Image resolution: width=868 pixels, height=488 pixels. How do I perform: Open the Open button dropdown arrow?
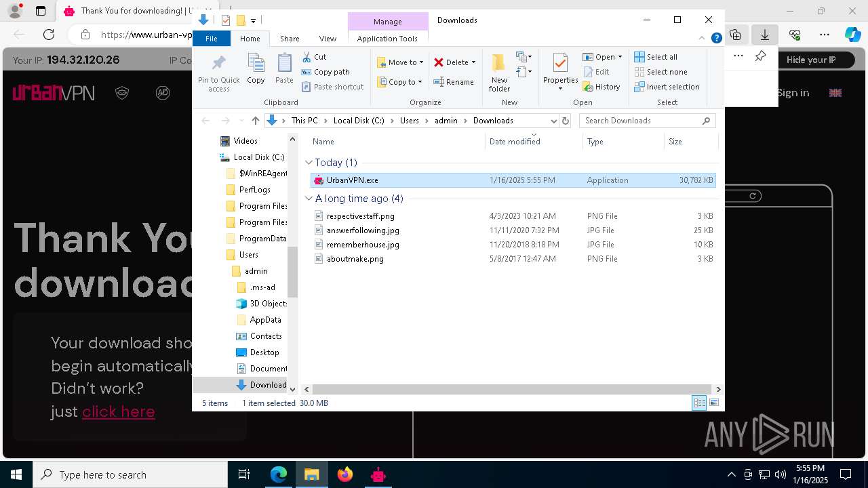click(620, 57)
